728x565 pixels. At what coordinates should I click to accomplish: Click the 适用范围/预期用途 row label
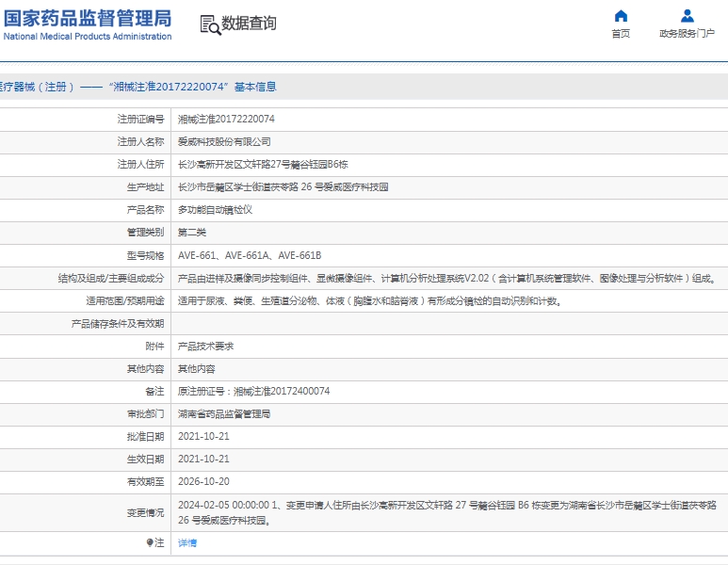[x=125, y=300]
